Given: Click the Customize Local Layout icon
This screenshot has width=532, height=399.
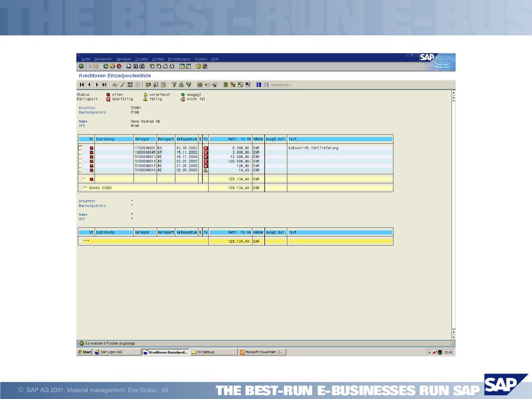Looking at the screenshot, I should click(x=205, y=66).
